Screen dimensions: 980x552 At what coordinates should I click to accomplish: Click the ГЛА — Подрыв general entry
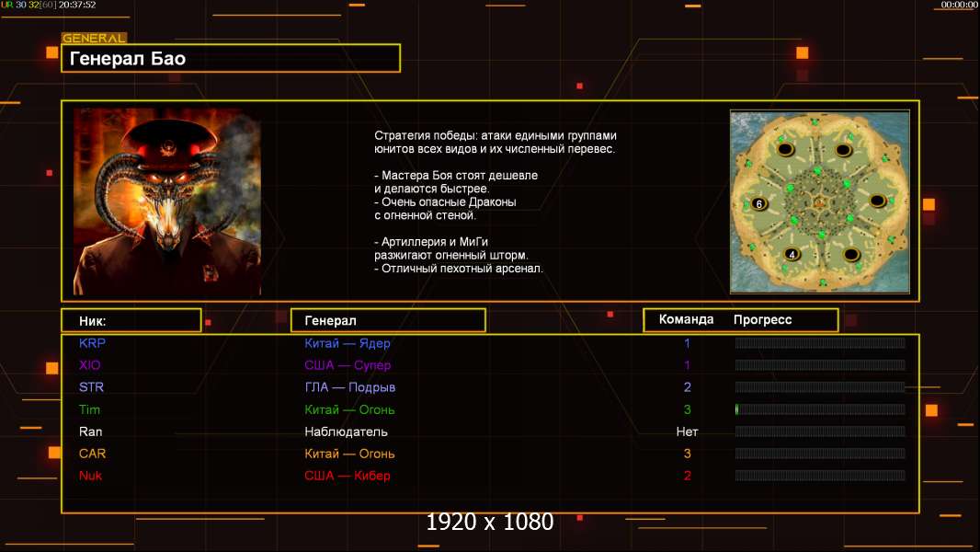[350, 387]
